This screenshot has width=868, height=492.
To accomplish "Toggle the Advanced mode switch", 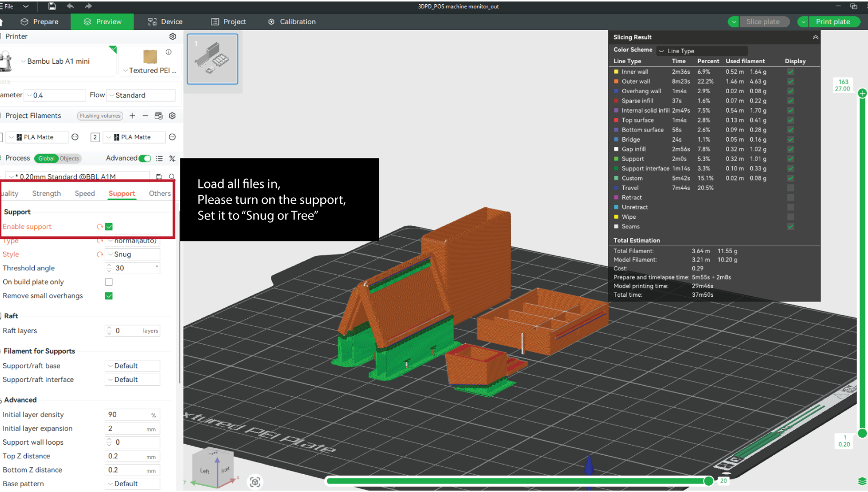I will coord(145,158).
